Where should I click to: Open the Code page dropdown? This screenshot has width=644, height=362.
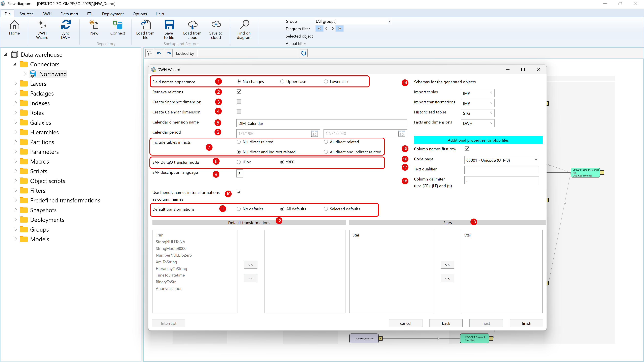coord(501,160)
